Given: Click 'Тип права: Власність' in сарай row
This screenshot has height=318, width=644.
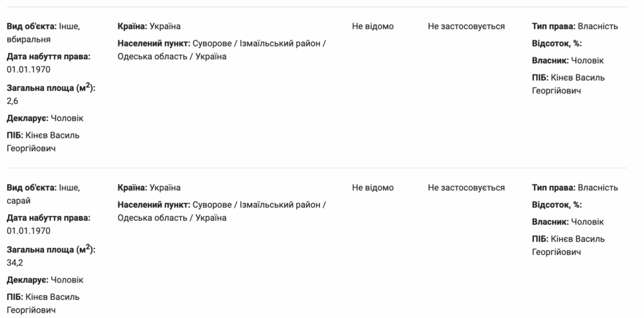Looking at the screenshot, I should tap(575, 188).
